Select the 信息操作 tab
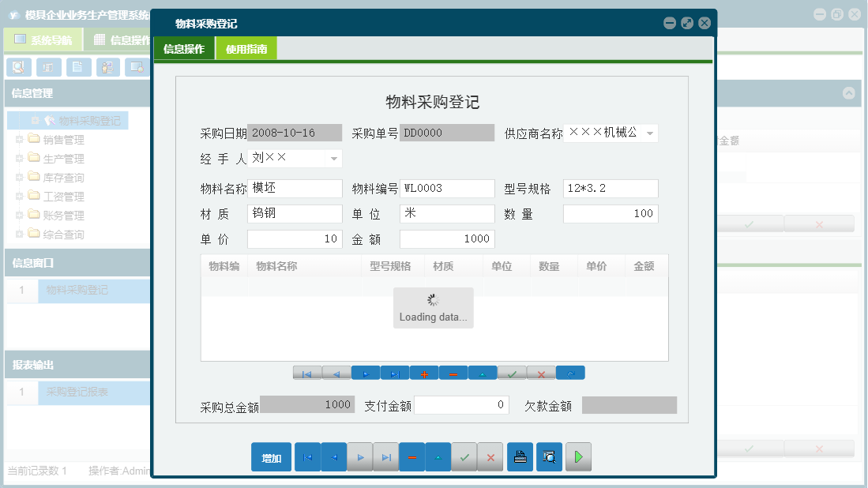Image resolution: width=868 pixels, height=488 pixels. pos(185,48)
